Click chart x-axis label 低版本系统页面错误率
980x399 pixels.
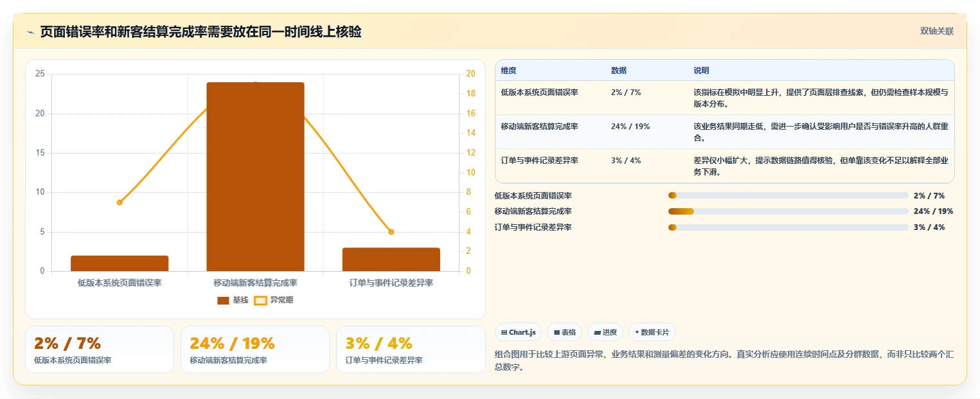tap(120, 283)
